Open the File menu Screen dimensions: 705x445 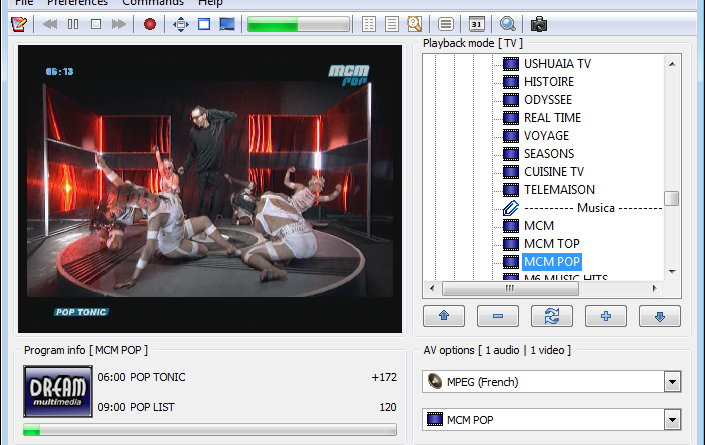pyautogui.click(x=24, y=3)
